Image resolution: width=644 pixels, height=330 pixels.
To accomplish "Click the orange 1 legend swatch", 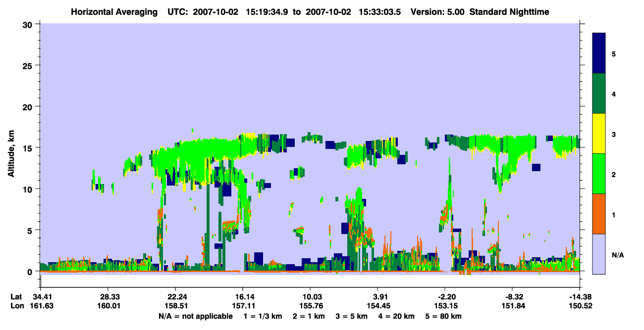I will (599, 214).
